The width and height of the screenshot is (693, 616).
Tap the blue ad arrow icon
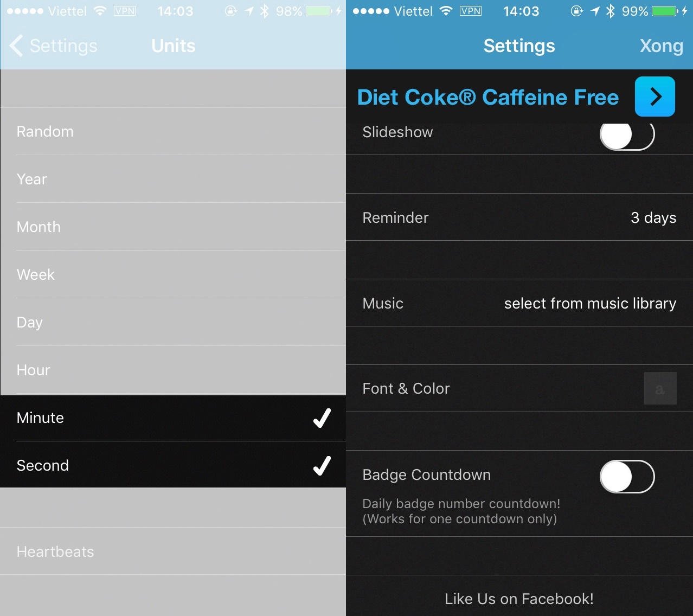click(655, 97)
